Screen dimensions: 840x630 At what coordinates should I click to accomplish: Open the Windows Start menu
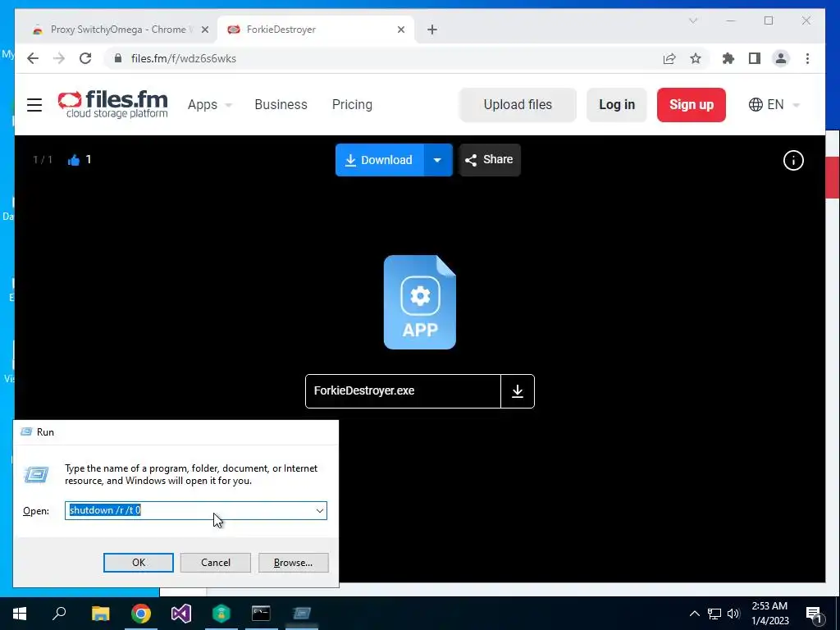coord(20,614)
